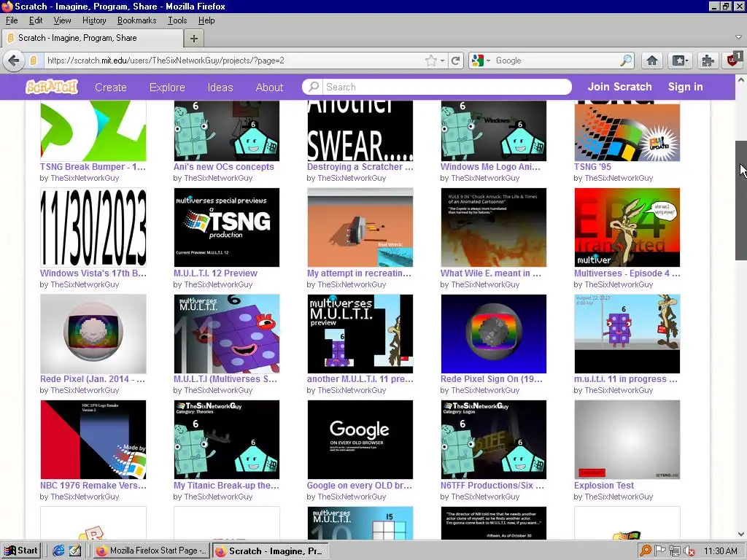
Task: Click the notepad quick launch icon
Action: click(x=75, y=551)
